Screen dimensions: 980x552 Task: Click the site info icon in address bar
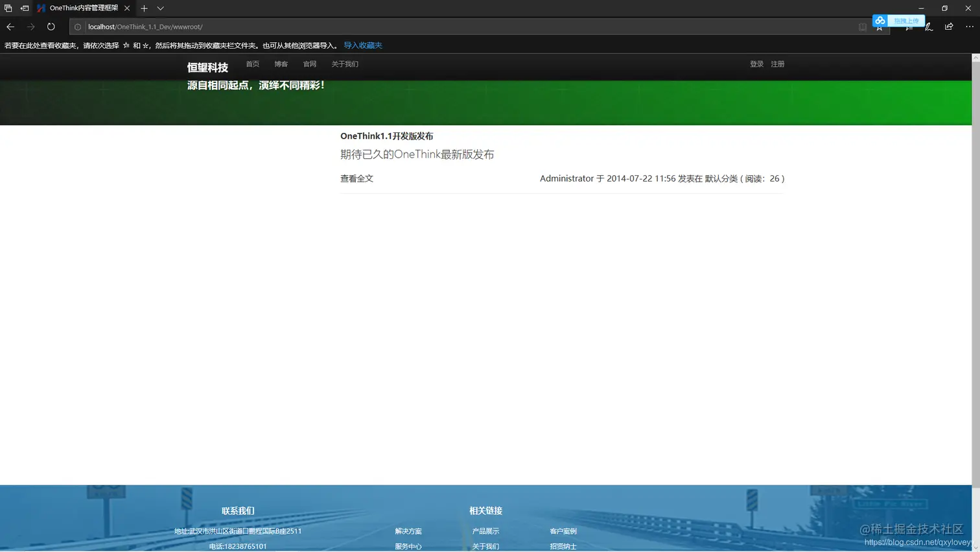(x=78, y=27)
